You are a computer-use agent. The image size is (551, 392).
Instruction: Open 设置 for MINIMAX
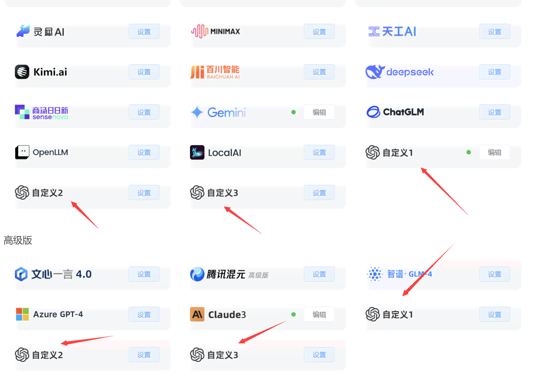coord(319,32)
